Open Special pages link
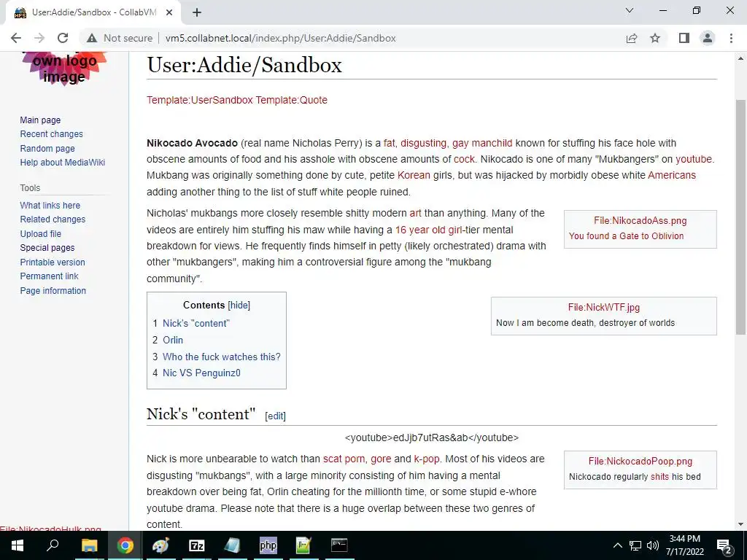The height and width of the screenshot is (560, 747). [x=47, y=248]
